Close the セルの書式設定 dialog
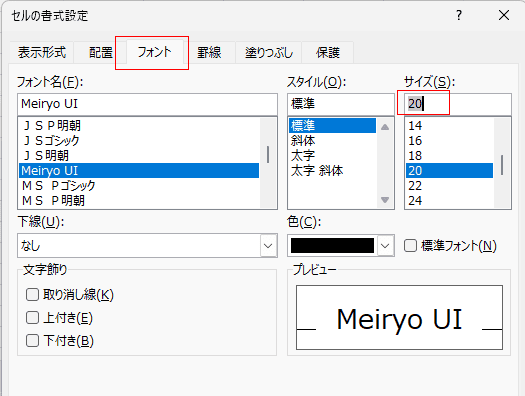The image size is (525, 396). click(x=504, y=15)
